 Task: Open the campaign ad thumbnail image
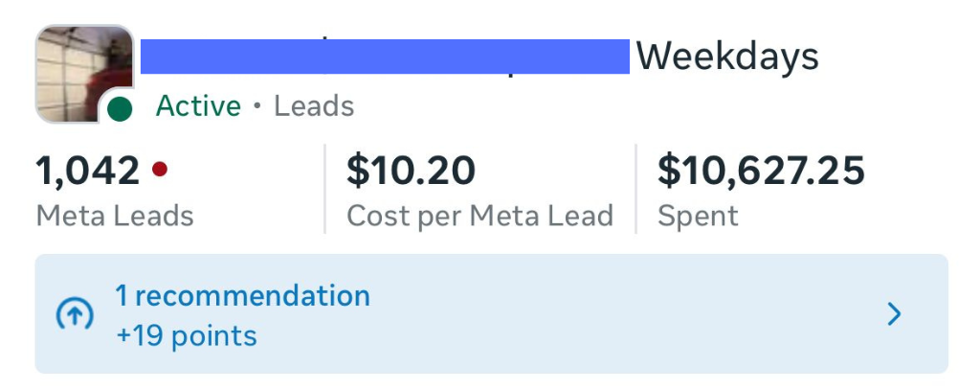(x=82, y=73)
